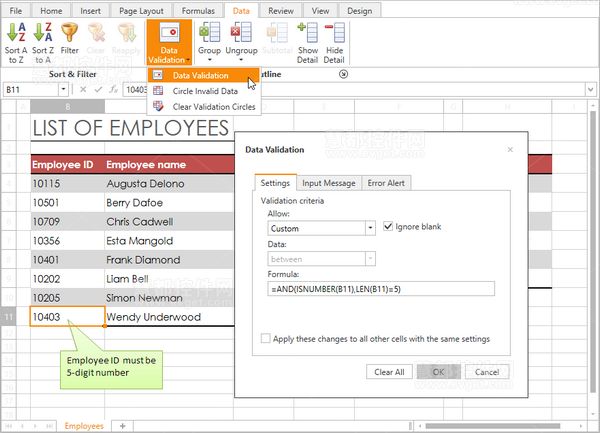The height and width of the screenshot is (433, 600).
Task: Open the Ungroup button dropdown arrow
Action: tap(241, 60)
